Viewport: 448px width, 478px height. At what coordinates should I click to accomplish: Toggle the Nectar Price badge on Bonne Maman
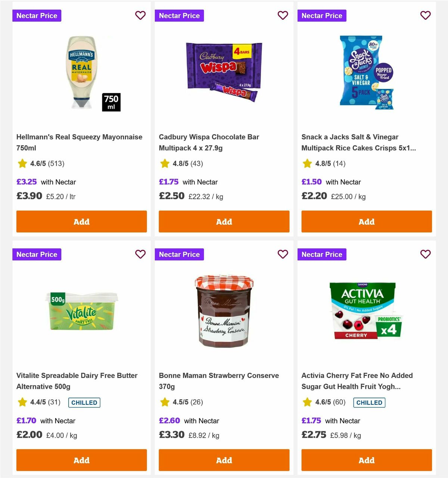179,254
